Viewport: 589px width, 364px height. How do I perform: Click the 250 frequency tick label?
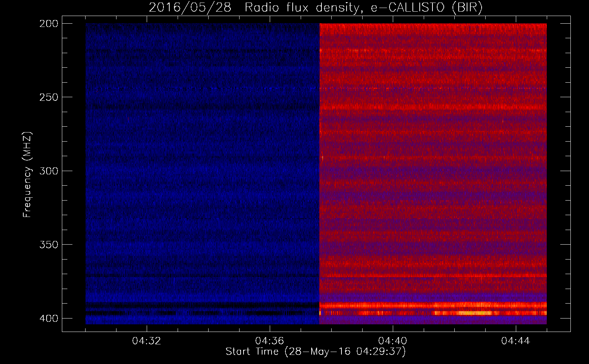49,97
